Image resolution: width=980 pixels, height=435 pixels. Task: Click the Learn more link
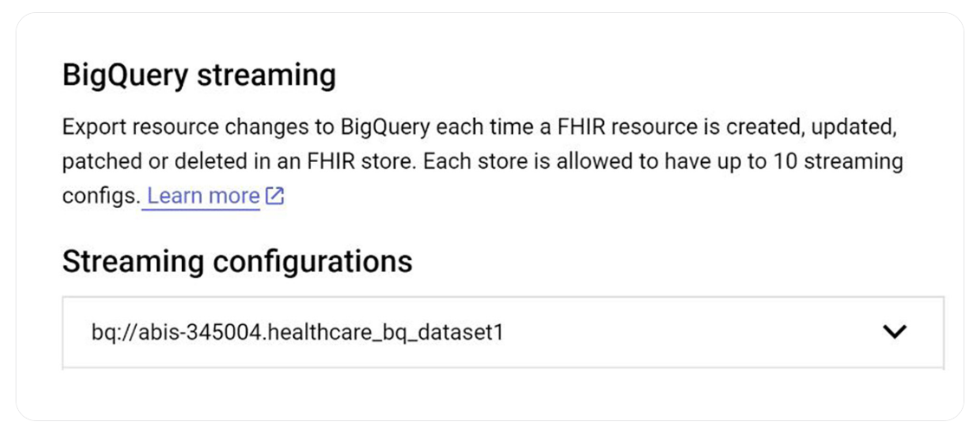click(x=204, y=197)
